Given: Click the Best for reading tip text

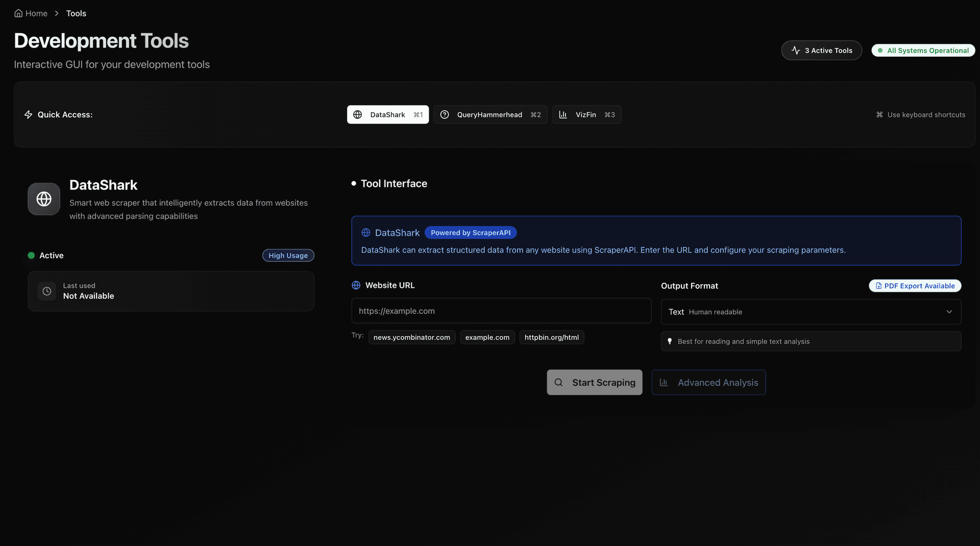Looking at the screenshot, I should click(x=744, y=341).
